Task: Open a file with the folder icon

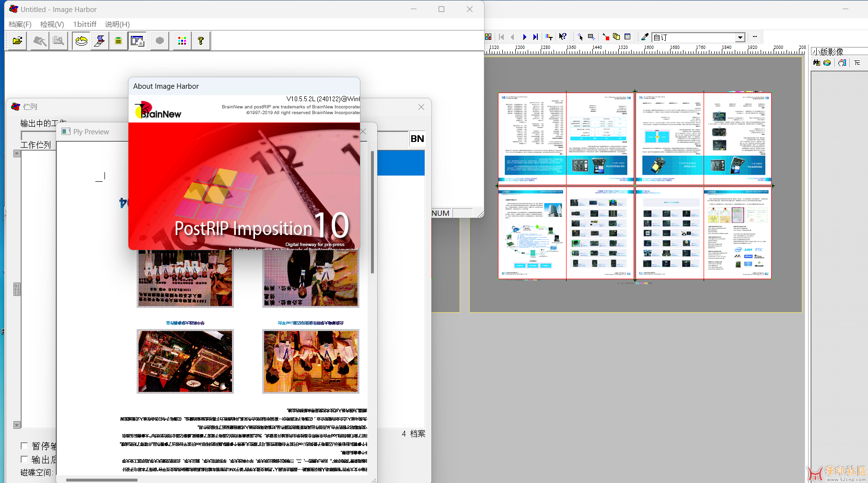Action: tap(18, 41)
